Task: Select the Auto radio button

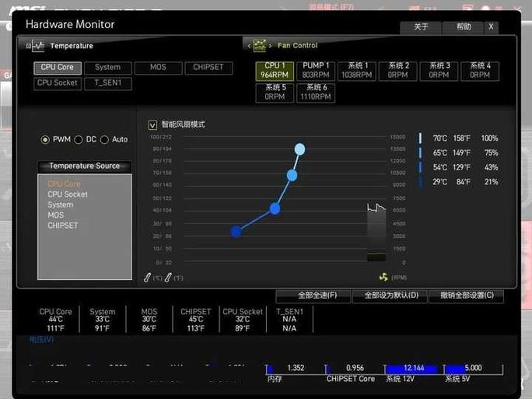Action: tap(104, 139)
